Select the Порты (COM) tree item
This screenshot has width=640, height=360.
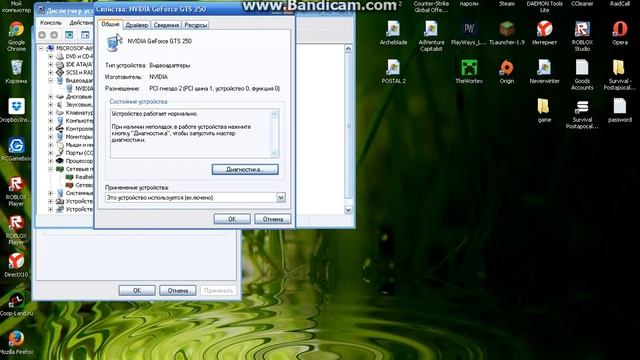[76, 153]
